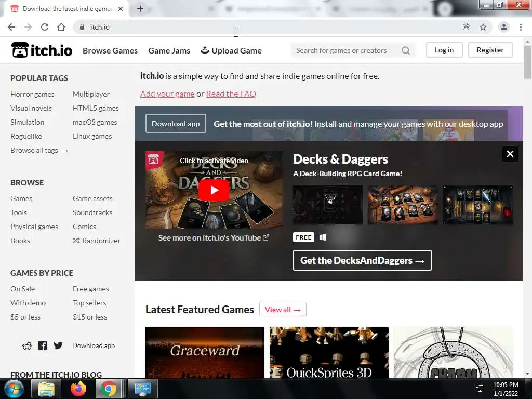Open the Horror games tag

[32, 95]
